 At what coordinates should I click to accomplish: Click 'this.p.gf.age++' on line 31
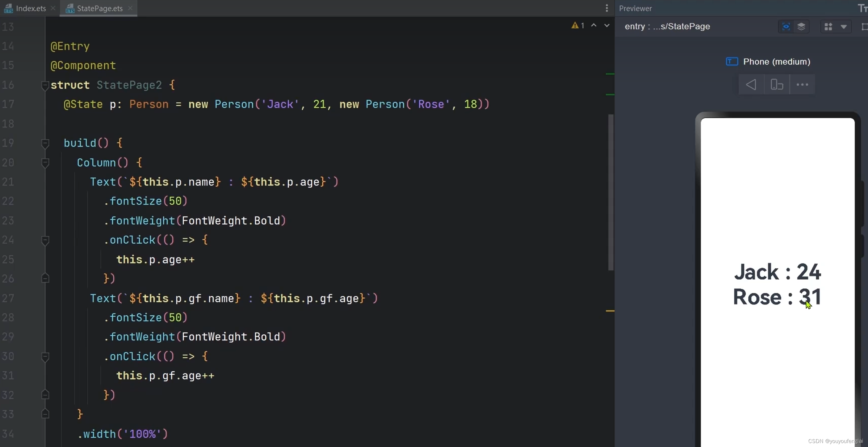pyautogui.click(x=165, y=376)
